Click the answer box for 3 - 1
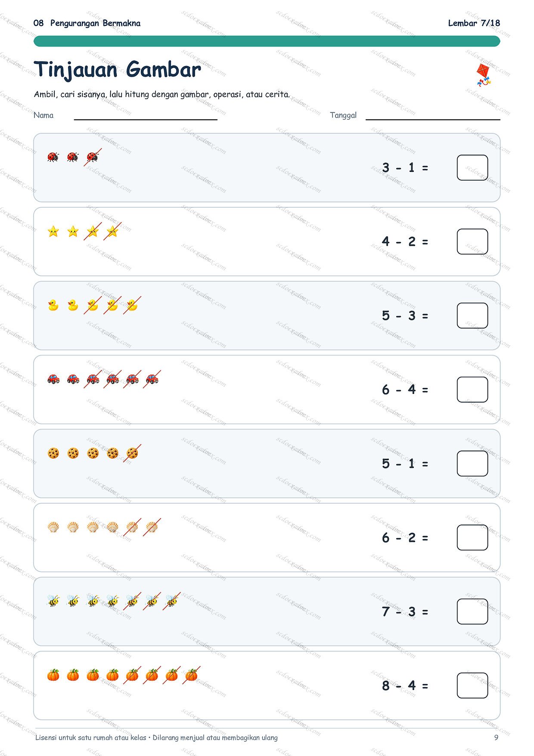The width and height of the screenshot is (534, 756). (472, 168)
